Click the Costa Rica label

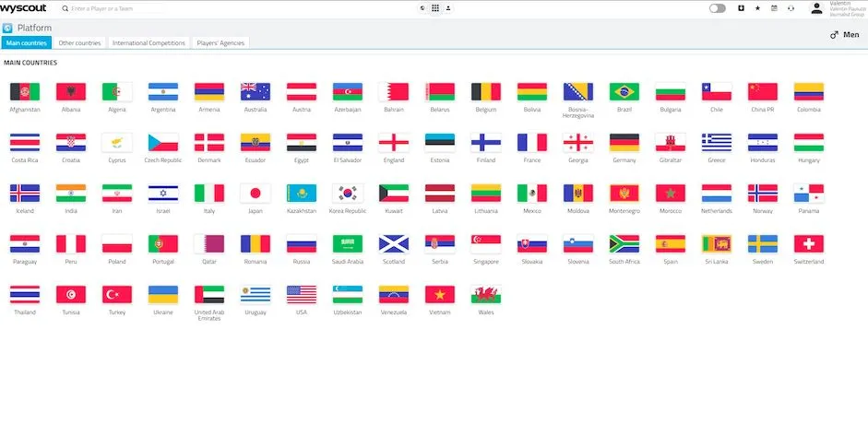25,160
